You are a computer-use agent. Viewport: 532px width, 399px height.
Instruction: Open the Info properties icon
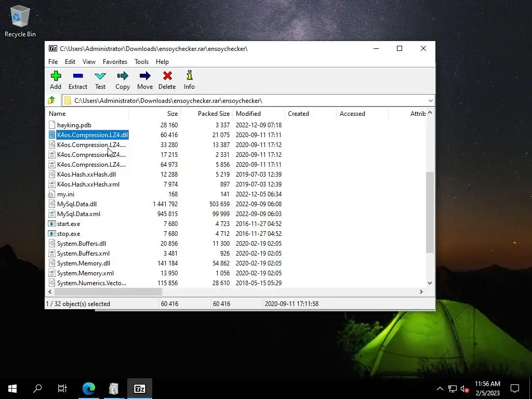point(189,76)
